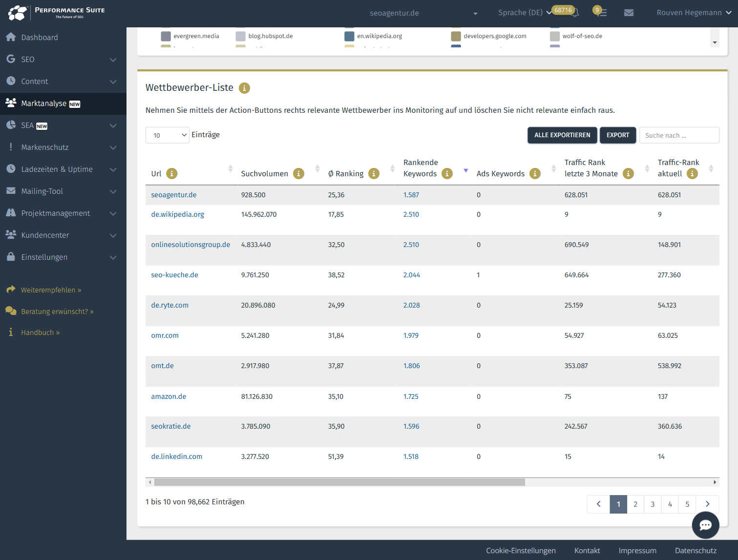738x560 pixels.
Task: Open Datenschutz in the footer
Action: [x=696, y=551]
